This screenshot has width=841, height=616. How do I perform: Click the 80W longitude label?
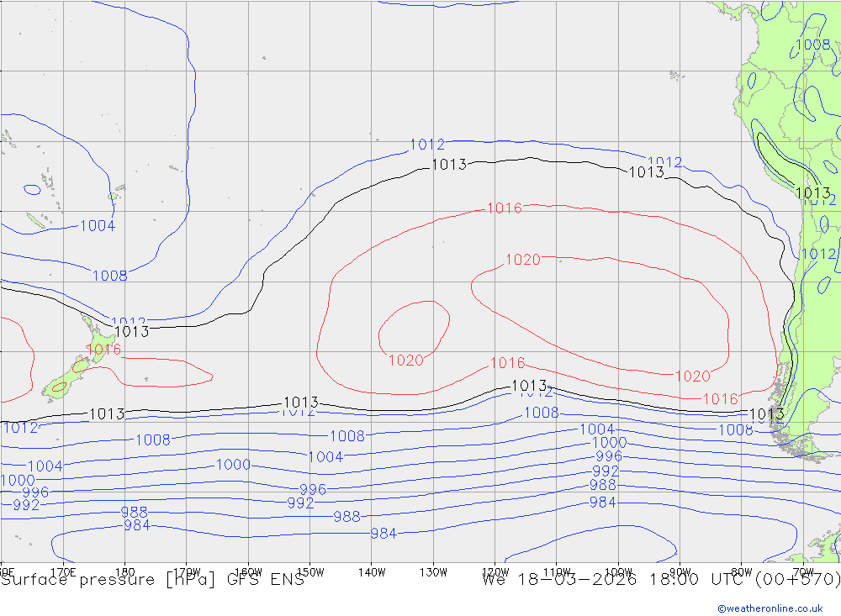pyautogui.click(x=742, y=572)
